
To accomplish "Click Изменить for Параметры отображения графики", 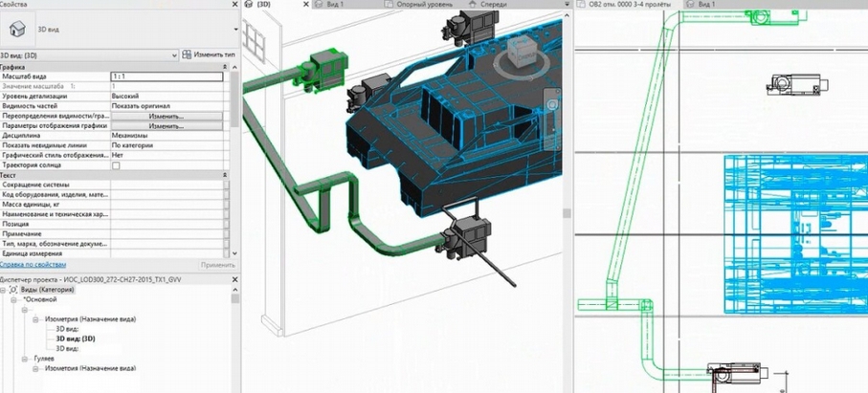I will (x=167, y=126).
